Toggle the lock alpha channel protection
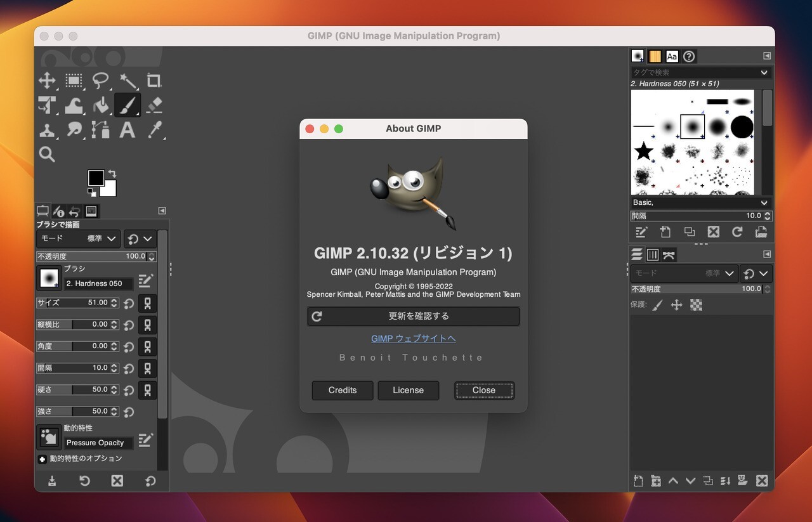Viewport: 812px width, 522px height. point(695,305)
